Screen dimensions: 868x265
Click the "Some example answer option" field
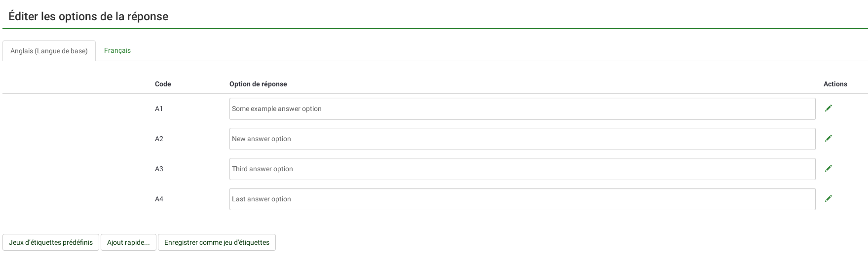point(522,109)
